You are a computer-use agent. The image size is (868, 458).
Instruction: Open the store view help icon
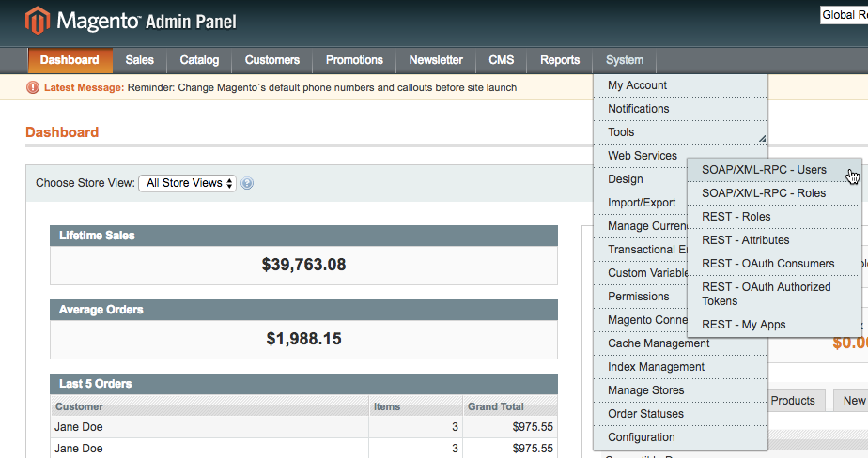pos(247,183)
